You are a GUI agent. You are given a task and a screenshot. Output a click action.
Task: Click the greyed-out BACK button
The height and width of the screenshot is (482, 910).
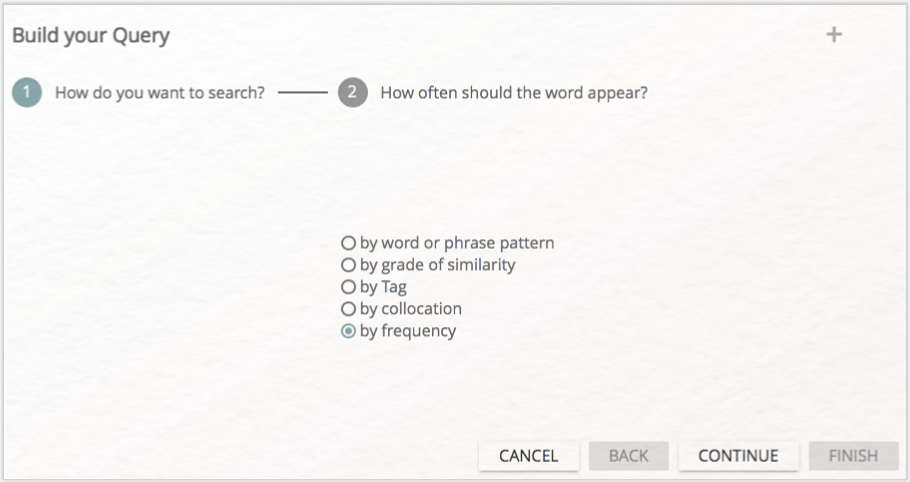tap(629, 456)
